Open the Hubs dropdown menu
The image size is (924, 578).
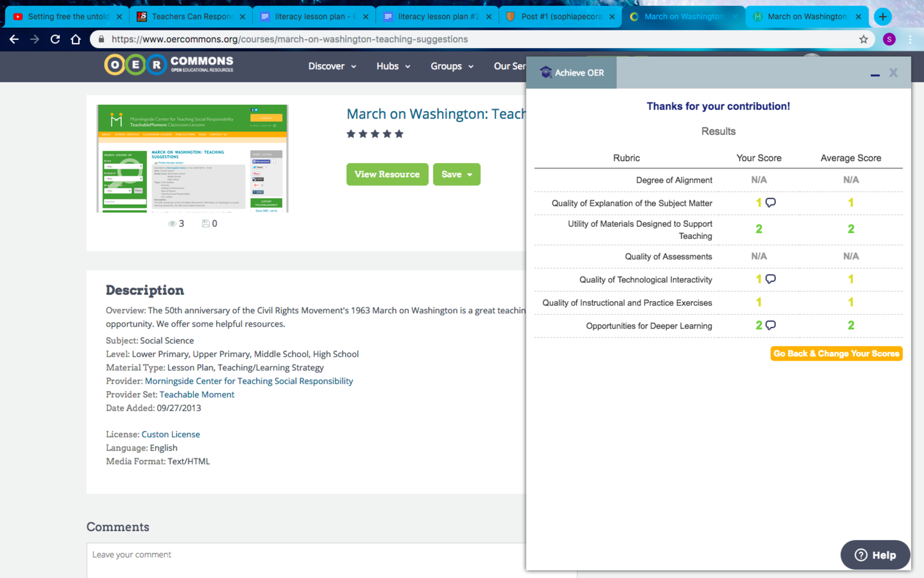pos(393,66)
